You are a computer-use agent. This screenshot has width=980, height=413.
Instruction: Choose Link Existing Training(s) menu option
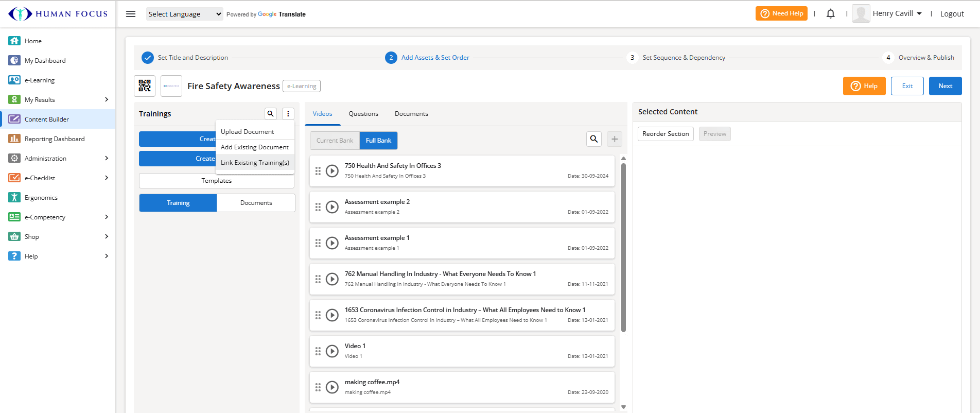[x=255, y=163]
